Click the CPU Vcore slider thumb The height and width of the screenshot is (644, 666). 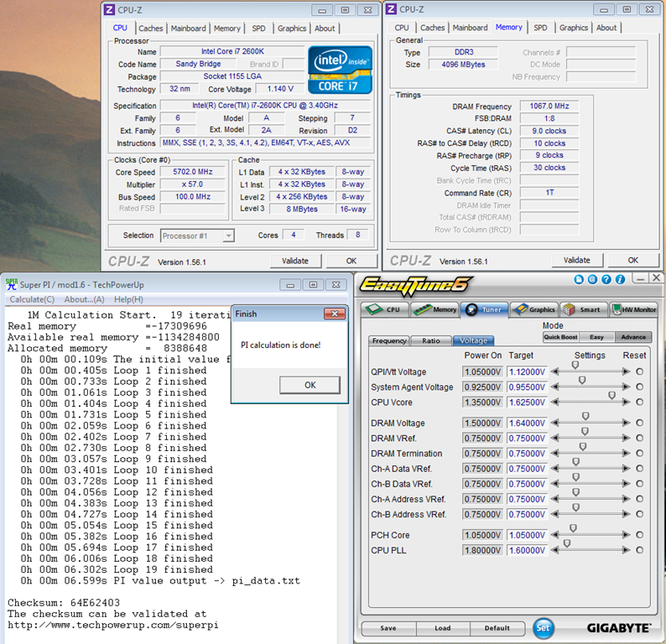coord(611,395)
